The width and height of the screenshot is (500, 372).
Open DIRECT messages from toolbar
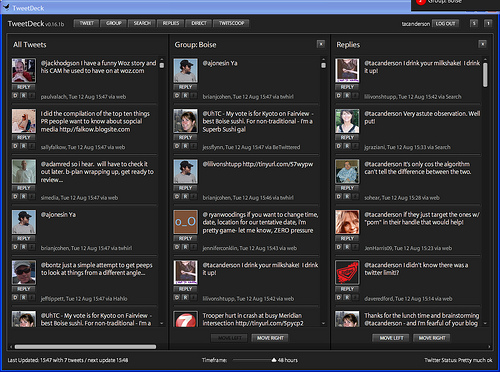tap(199, 23)
